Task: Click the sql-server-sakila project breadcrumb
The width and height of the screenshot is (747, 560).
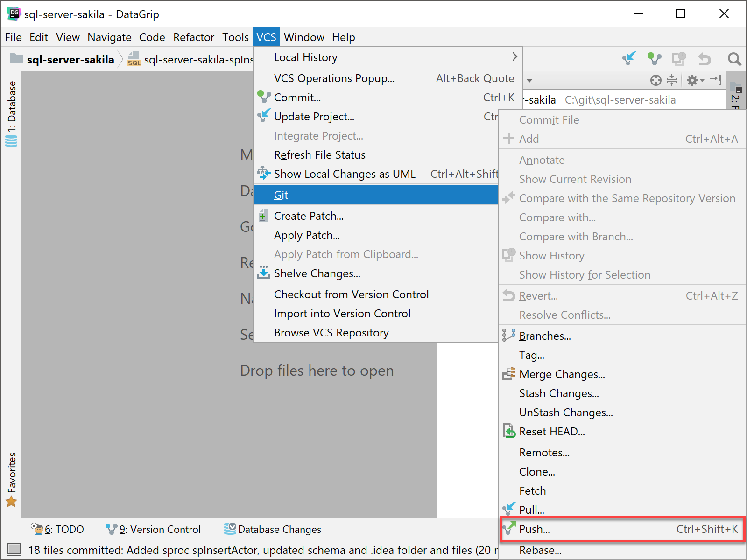Action: tap(63, 60)
